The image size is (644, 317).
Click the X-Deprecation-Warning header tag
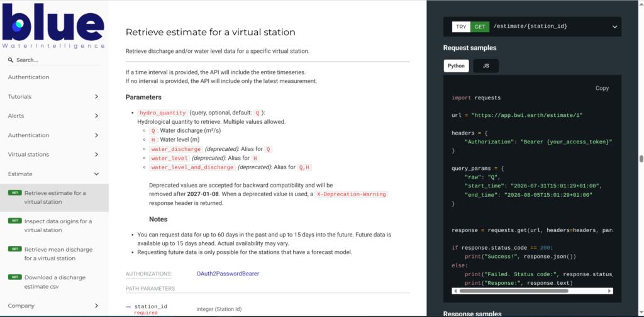pyautogui.click(x=352, y=194)
